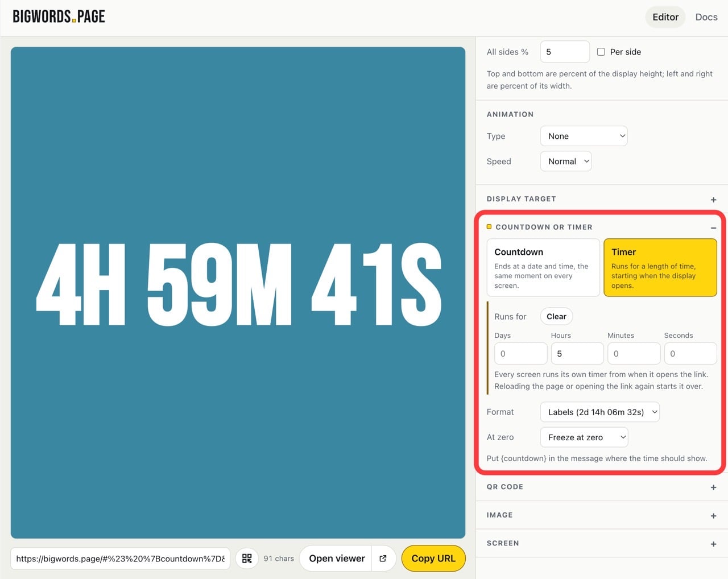Open the Format labels dropdown
This screenshot has width=728, height=579.
[x=599, y=412]
